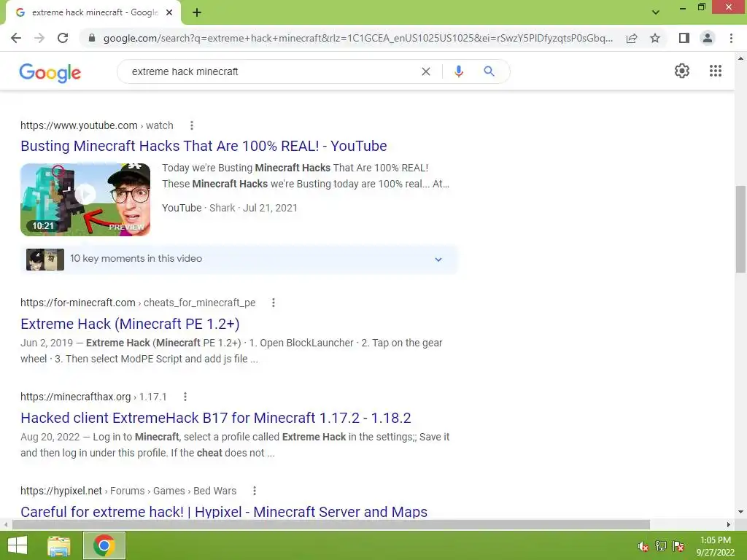Open the Chrome profile avatar
The width and height of the screenshot is (747, 560).
click(x=708, y=38)
